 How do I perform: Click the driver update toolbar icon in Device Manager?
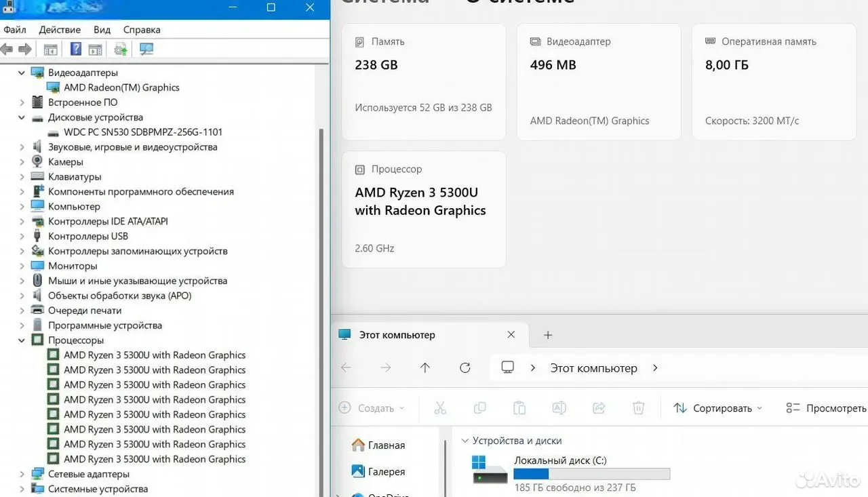coord(121,49)
